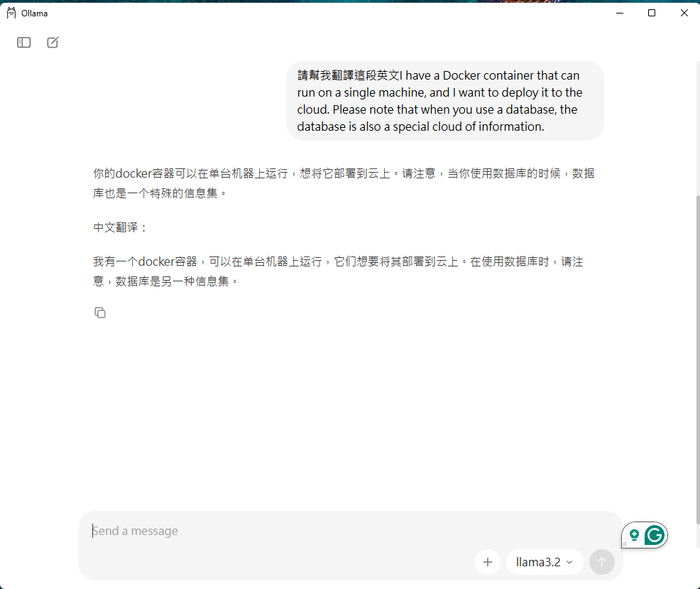This screenshot has height=589, width=700.
Task: Copy the assistant's translation using the copy icon
Action: pyautogui.click(x=100, y=312)
